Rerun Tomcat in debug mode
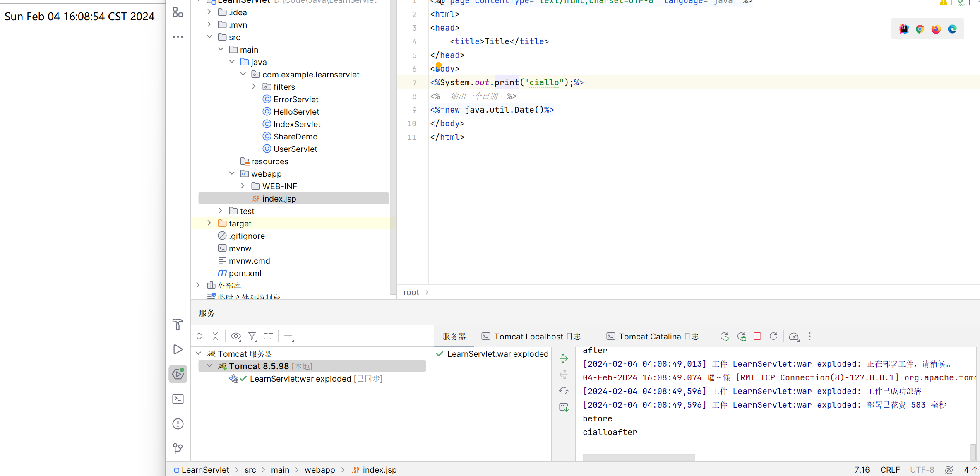The width and height of the screenshot is (980, 476). (741, 337)
